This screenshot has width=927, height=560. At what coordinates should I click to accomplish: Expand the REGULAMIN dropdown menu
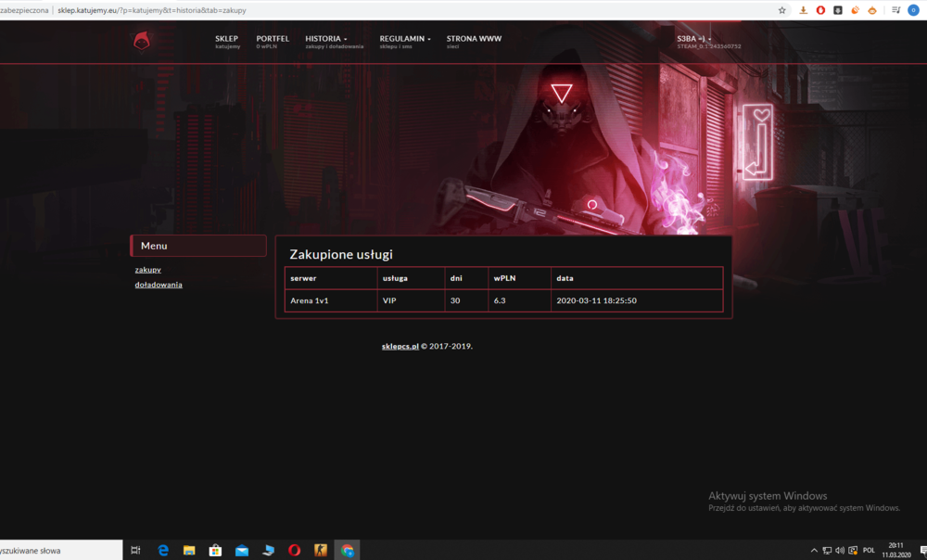405,42
